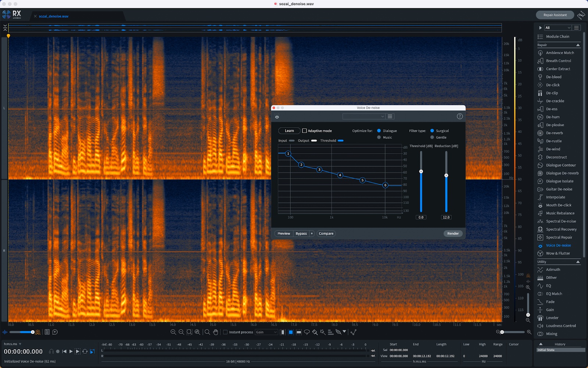Toggle follow playhead icon in transport
Image resolution: width=588 pixels, height=368 pixels.
(x=92, y=351)
